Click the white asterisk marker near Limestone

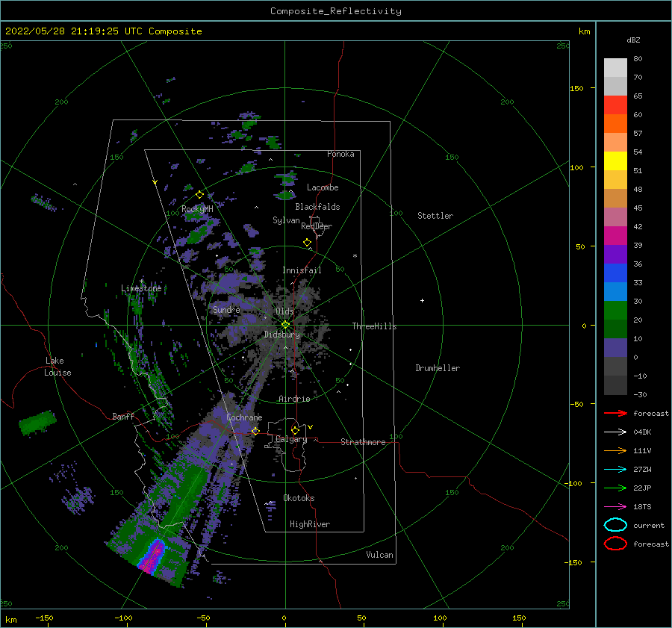pyautogui.click(x=141, y=282)
